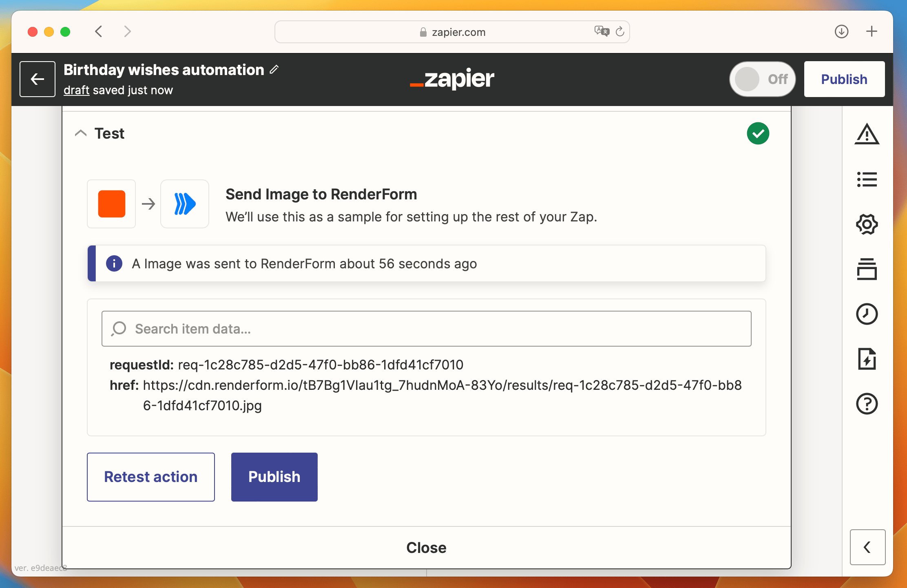The width and height of the screenshot is (907, 588).
Task: Open Zap history clock icon
Action: 867,314
